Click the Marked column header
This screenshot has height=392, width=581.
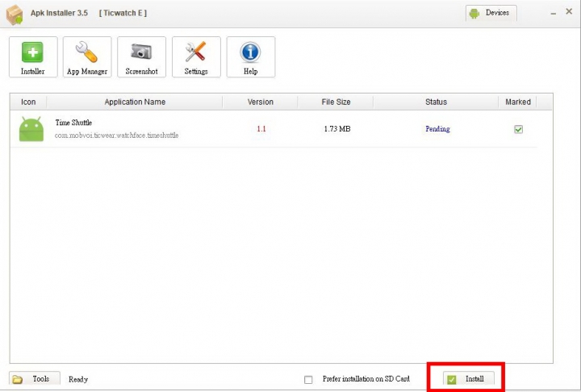(518, 102)
